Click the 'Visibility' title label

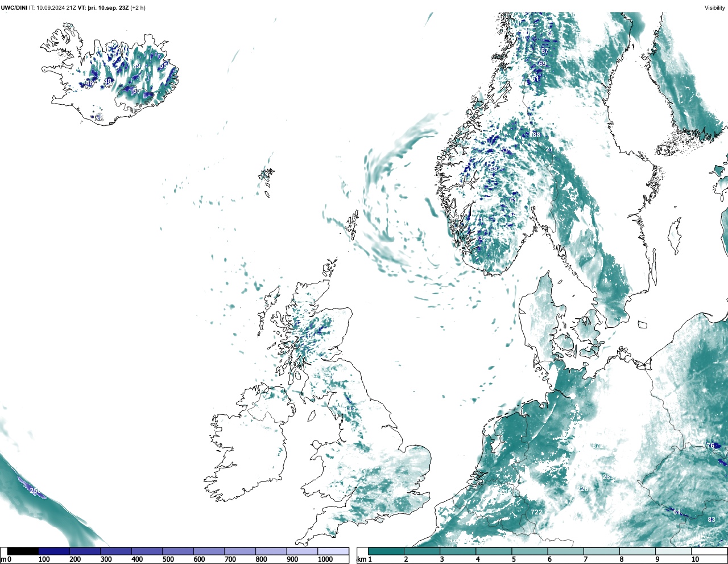[715, 8]
